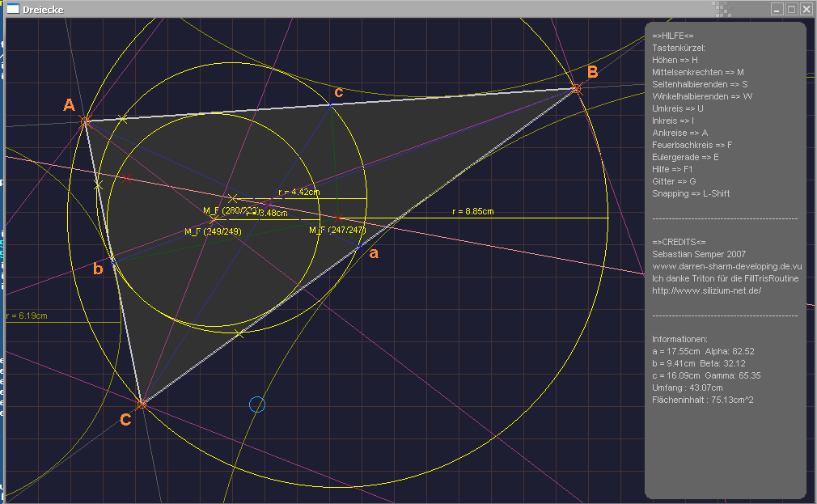This screenshot has height=504, width=817.
Task: Click vertex B of the triangle
Action: (x=576, y=89)
